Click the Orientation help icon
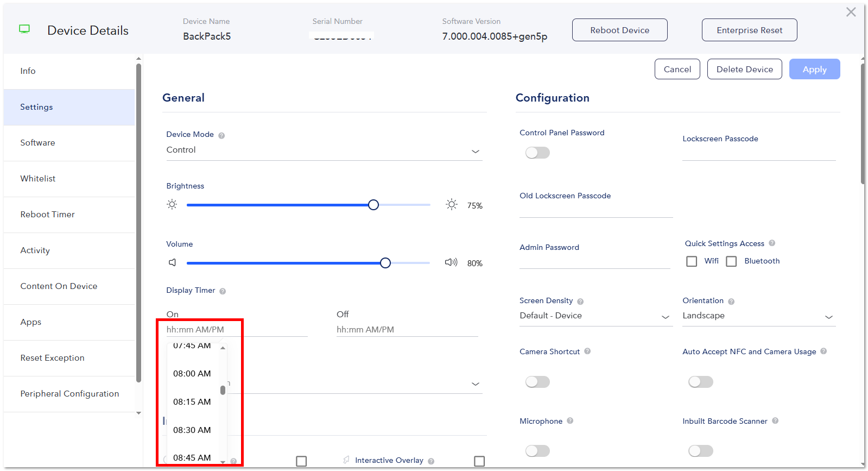 coord(731,302)
